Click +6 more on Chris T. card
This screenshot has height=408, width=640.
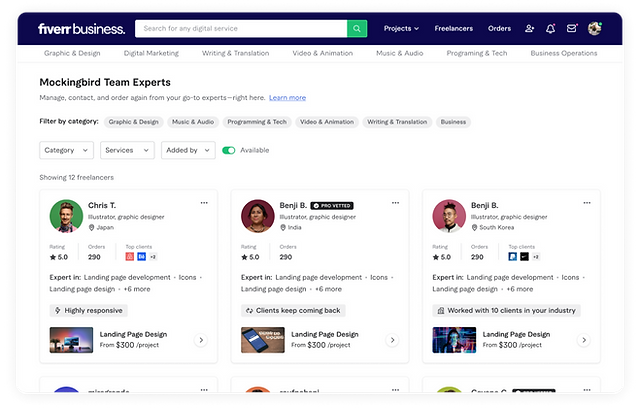[x=137, y=289]
